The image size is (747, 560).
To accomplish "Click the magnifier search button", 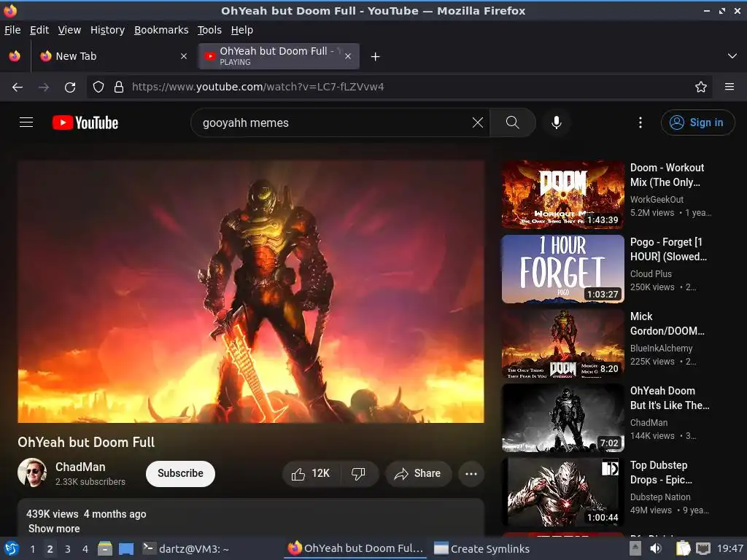I will click(513, 122).
